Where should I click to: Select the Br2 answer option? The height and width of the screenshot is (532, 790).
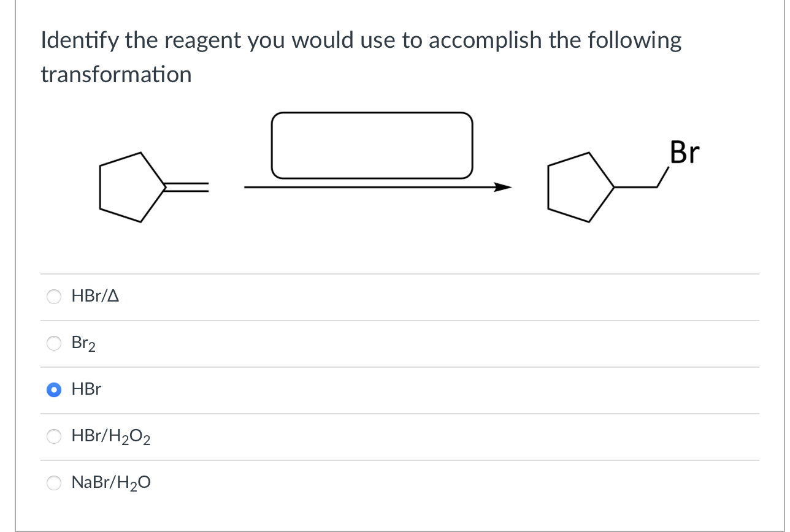[x=54, y=343]
